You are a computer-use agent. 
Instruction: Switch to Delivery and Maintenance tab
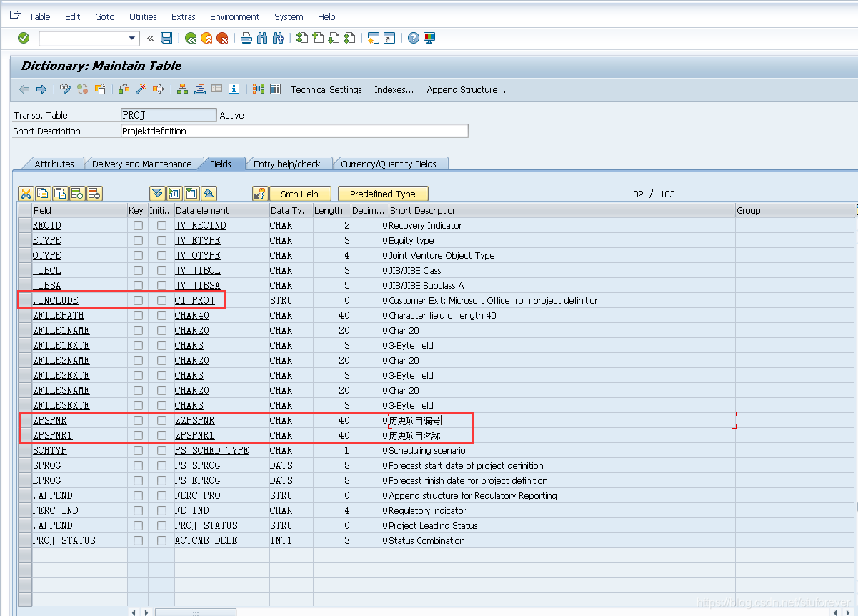click(x=142, y=164)
